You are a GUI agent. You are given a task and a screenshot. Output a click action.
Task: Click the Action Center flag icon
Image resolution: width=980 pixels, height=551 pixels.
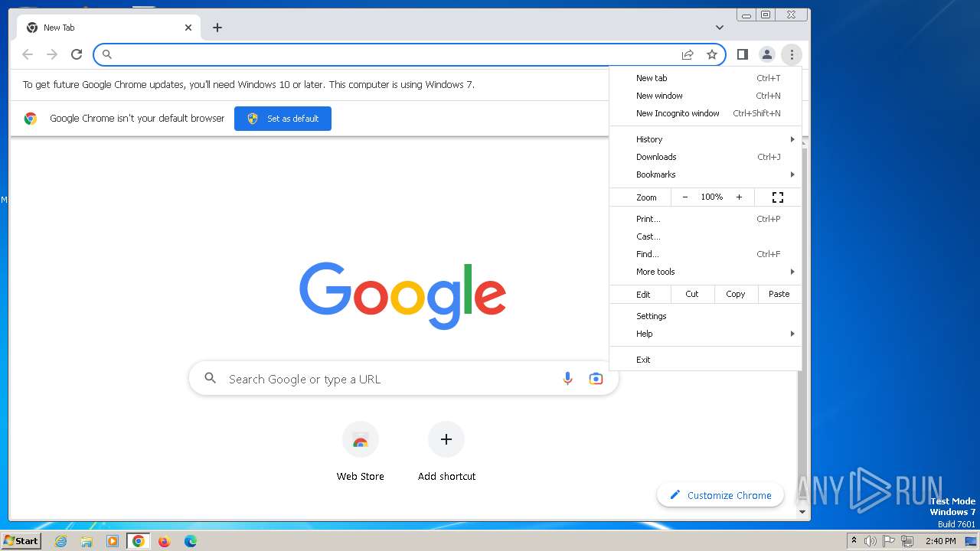tap(889, 541)
